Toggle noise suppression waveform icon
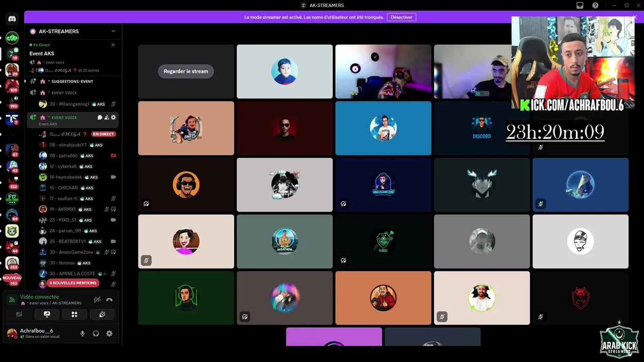 tap(97, 300)
